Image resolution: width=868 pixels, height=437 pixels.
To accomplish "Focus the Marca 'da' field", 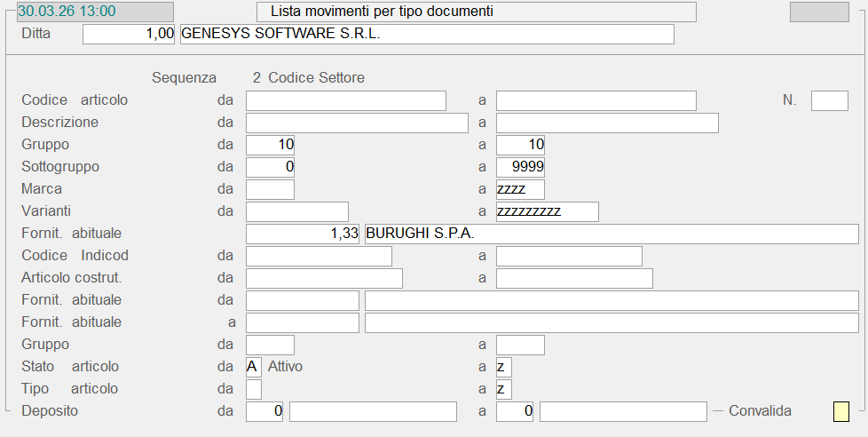I will click(270, 189).
